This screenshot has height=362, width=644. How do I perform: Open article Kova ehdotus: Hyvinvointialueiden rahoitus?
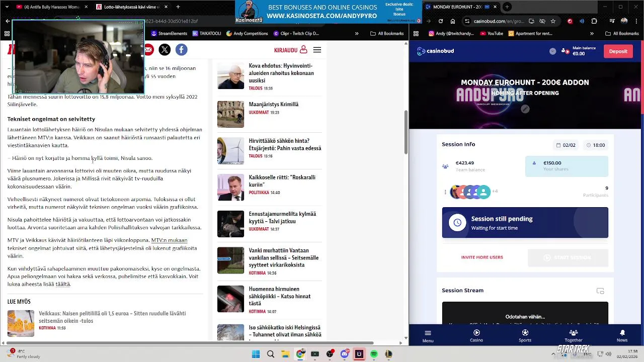(281, 73)
